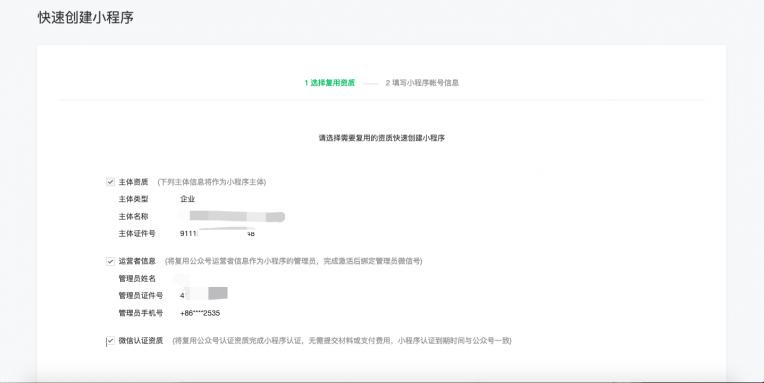764x383 pixels.
Task: Select step 2 填写小程序帐号信息
Action: pyautogui.click(x=422, y=83)
